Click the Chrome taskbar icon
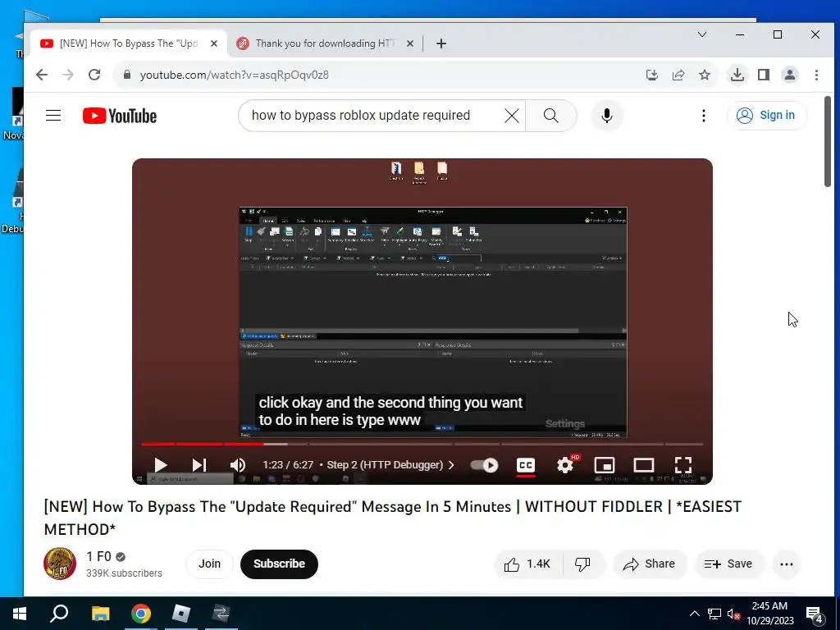840x630 pixels. point(141,614)
